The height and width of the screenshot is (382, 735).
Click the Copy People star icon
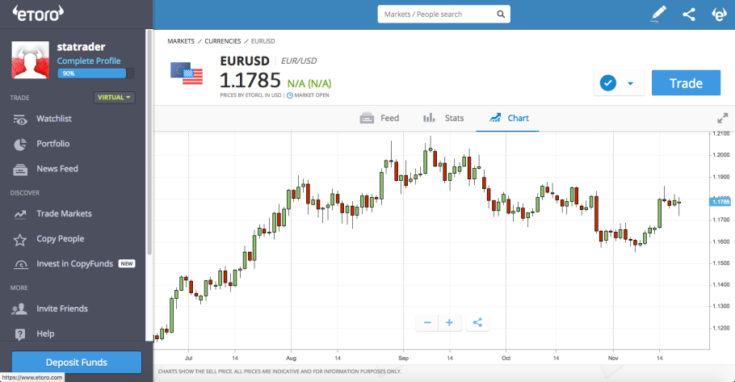[20, 240]
